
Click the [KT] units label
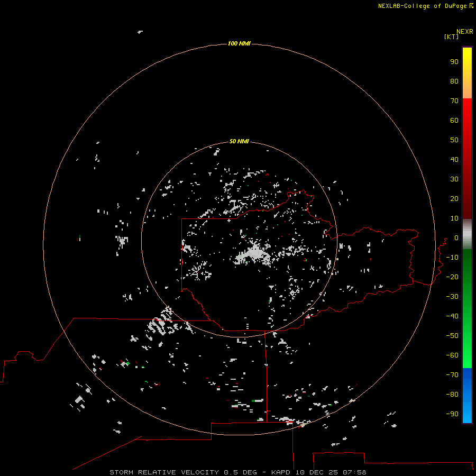(451, 37)
